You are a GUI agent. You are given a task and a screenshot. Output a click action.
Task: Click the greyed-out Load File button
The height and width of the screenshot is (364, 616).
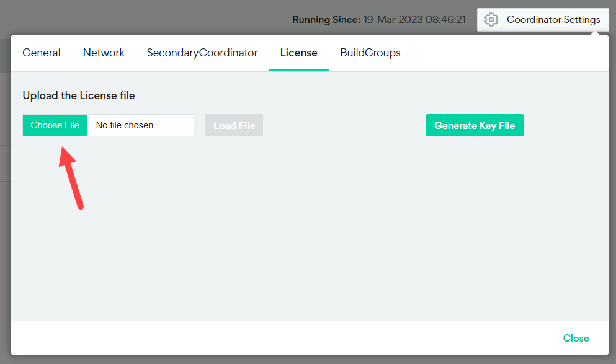click(234, 125)
